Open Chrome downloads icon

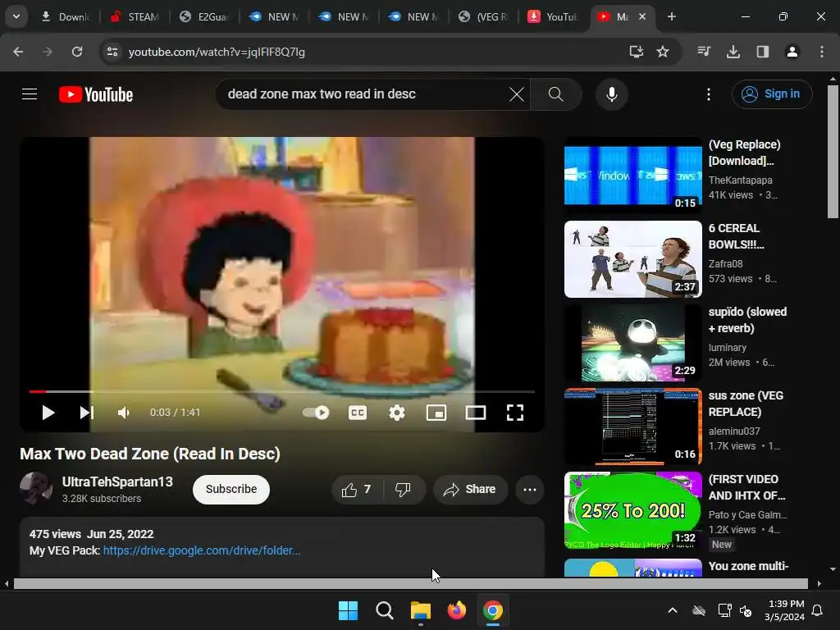click(x=733, y=52)
